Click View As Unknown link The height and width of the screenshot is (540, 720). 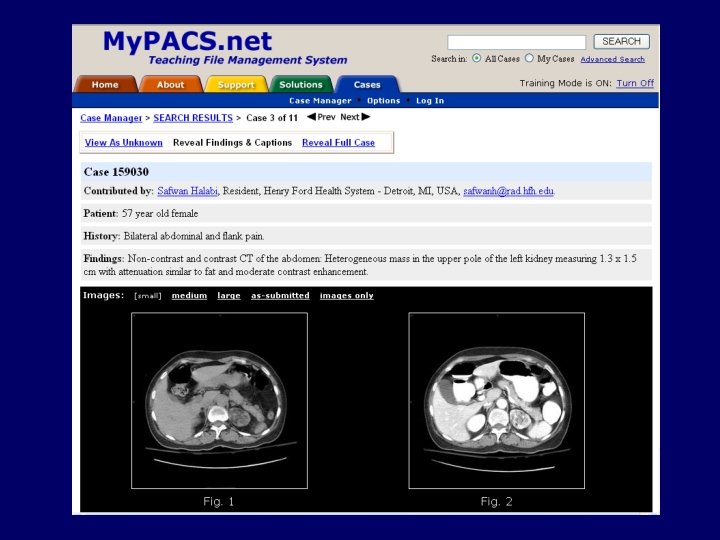point(124,142)
